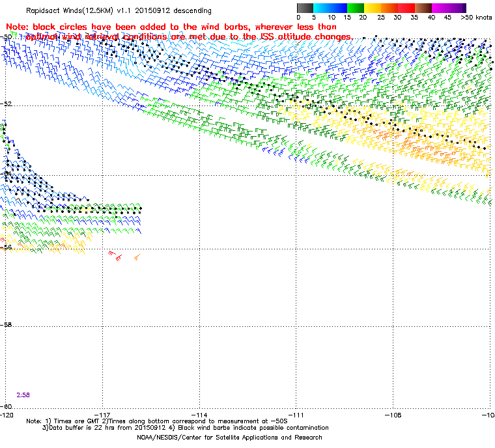Click the cyan 5-10 knots color segment
The image size is (495, 448).
(322, 8)
